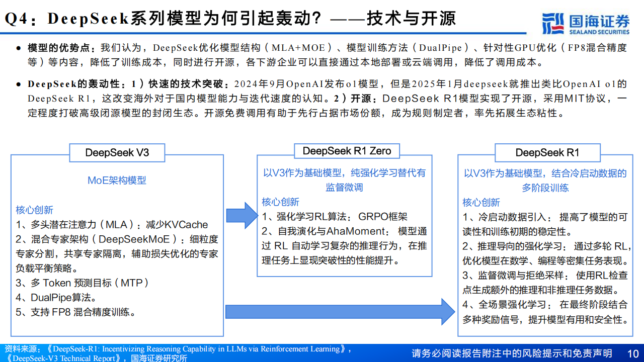Click '结合冷启动数据的多阶段训练' subtitle in R1 box
Image resolution: width=644 pixels, height=362 pixels.
click(545, 180)
